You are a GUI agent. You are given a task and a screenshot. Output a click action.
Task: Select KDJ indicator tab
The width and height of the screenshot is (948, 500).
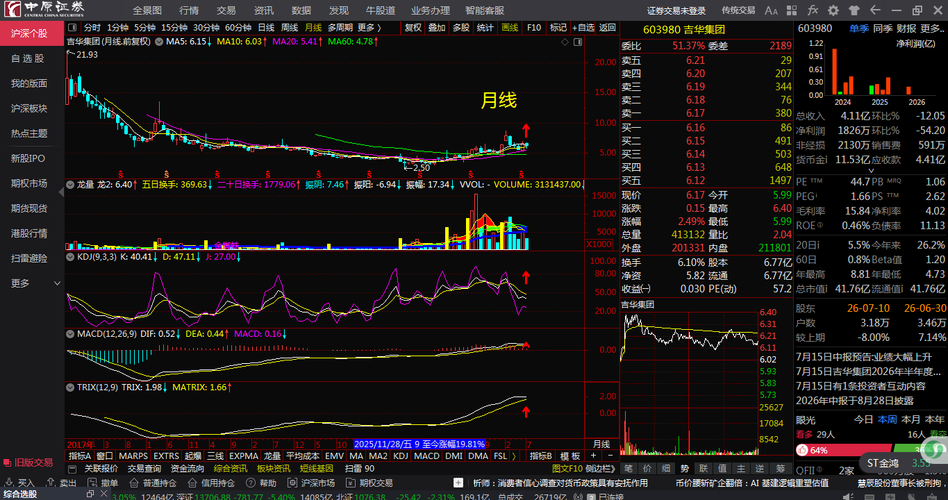click(401, 456)
